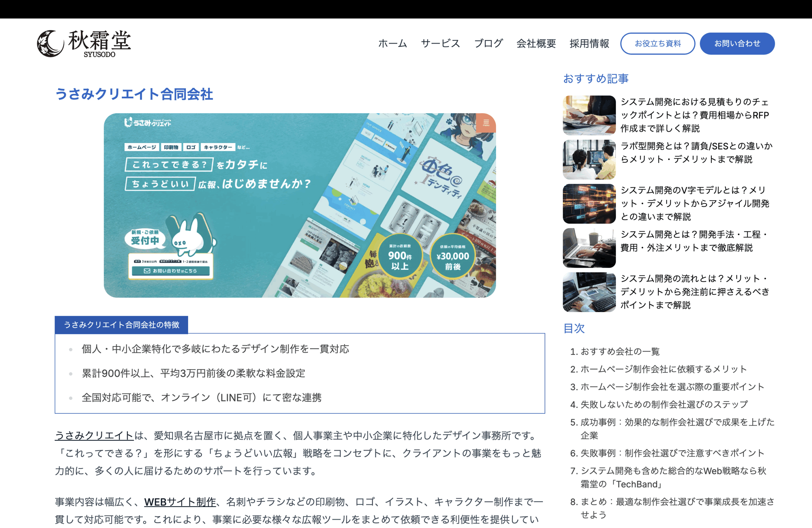Jump to ホームページ制作会社に依頼するメリット section
The width and height of the screenshot is (812, 528).
(x=663, y=369)
